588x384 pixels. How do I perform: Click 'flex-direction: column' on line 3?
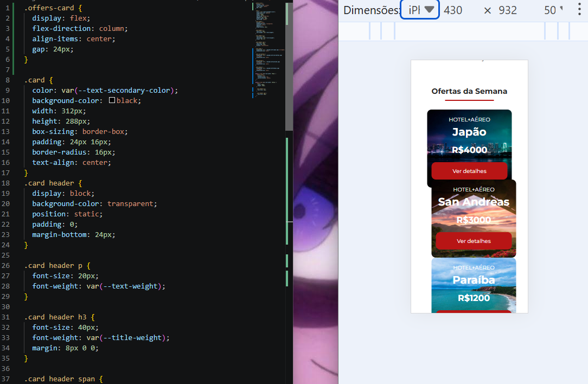coord(80,29)
